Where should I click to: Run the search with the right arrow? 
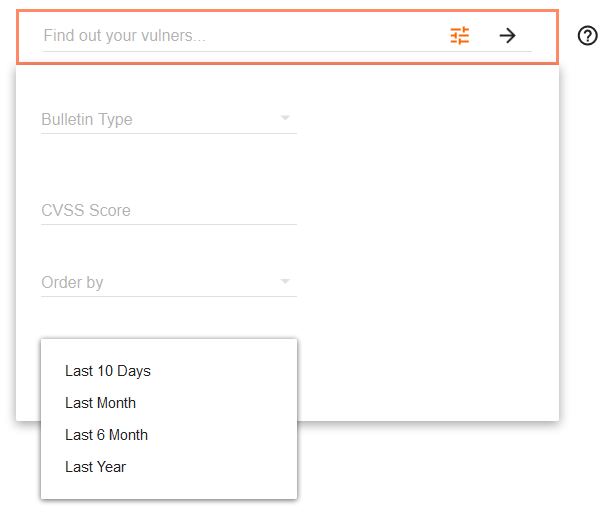pos(508,36)
